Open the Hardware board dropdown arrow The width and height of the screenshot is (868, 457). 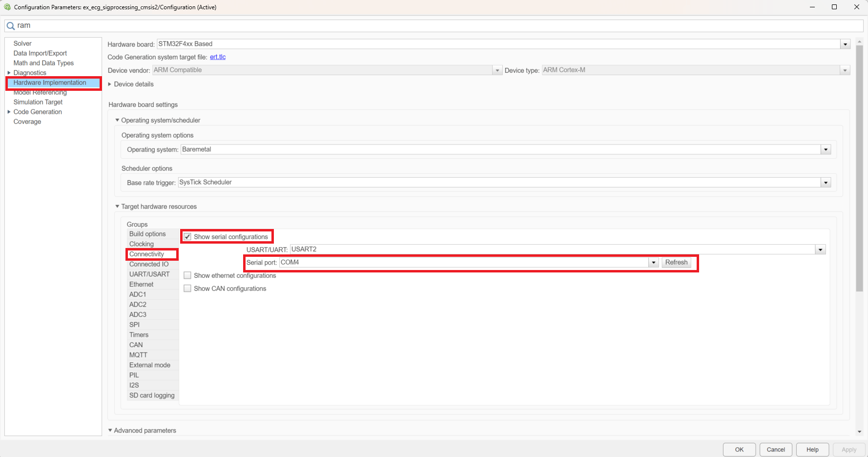coord(845,44)
